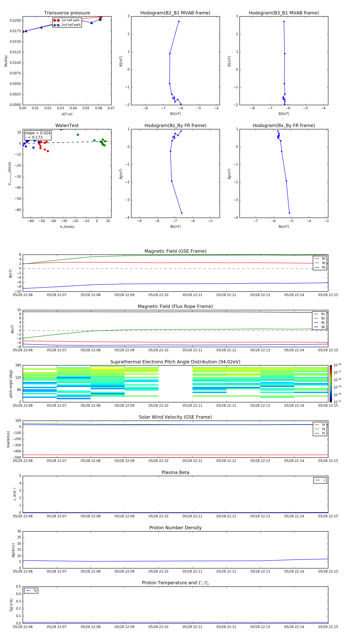Click the 'r = 0.173' annotation
This screenshot has height=644, width=351.
click(x=34, y=137)
